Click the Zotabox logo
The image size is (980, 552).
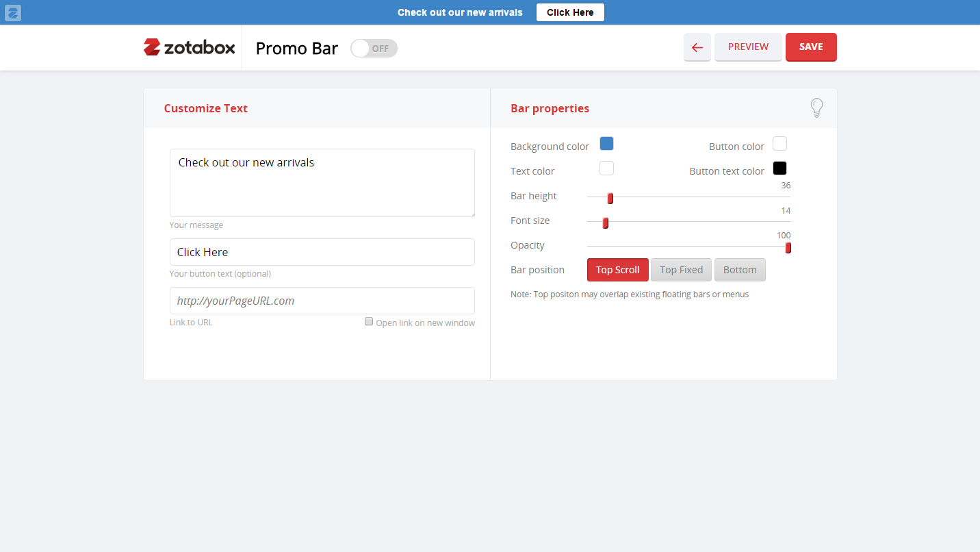(x=189, y=47)
